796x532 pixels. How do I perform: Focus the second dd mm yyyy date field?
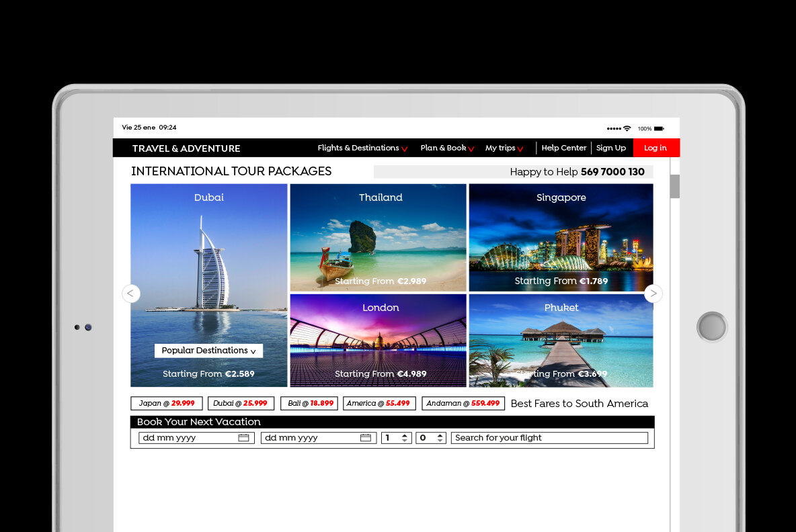(x=318, y=438)
